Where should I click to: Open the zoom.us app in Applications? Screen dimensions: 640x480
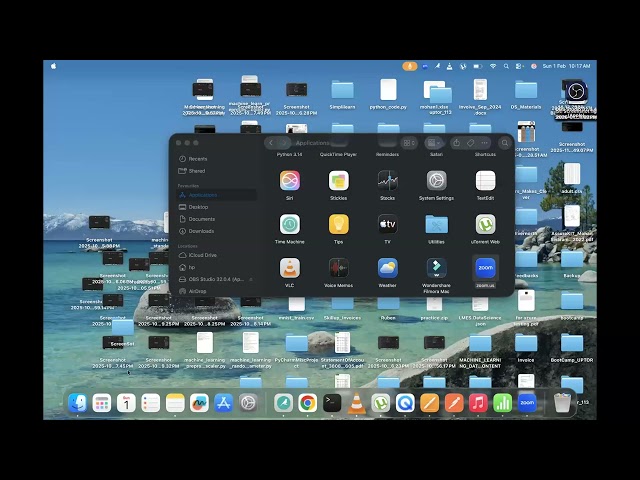pos(485,268)
